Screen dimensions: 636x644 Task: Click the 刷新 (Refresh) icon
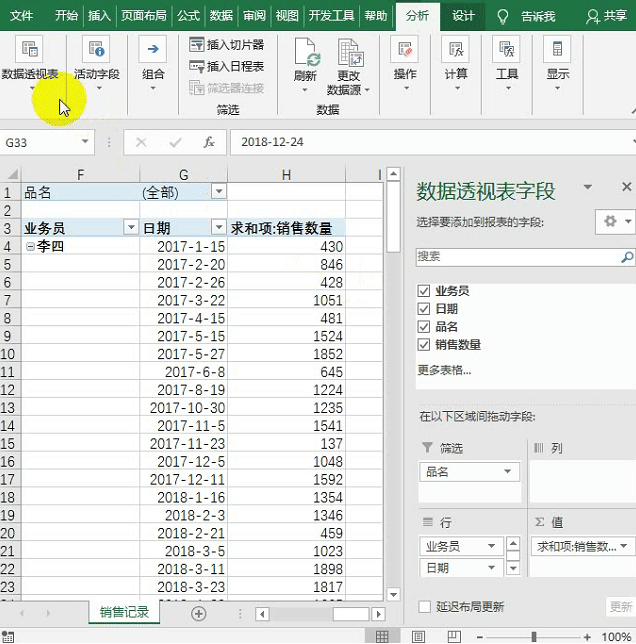(x=306, y=52)
